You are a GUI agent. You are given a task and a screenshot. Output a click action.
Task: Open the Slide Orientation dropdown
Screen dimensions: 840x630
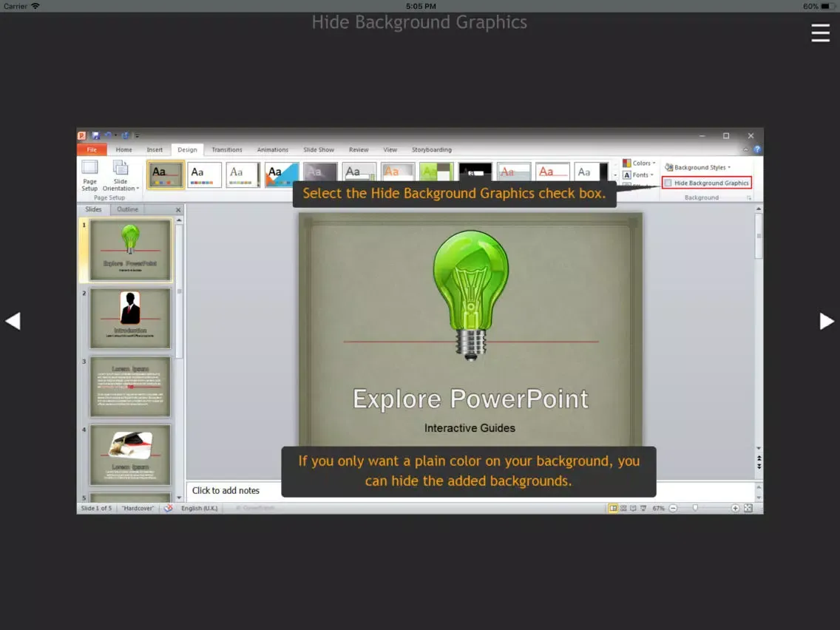click(121, 176)
